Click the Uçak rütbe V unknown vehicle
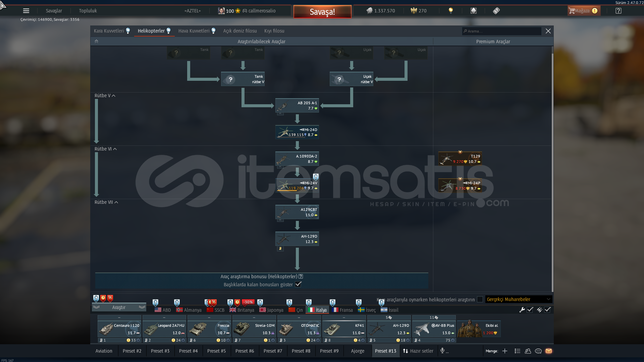The image size is (644, 362). tap(352, 79)
